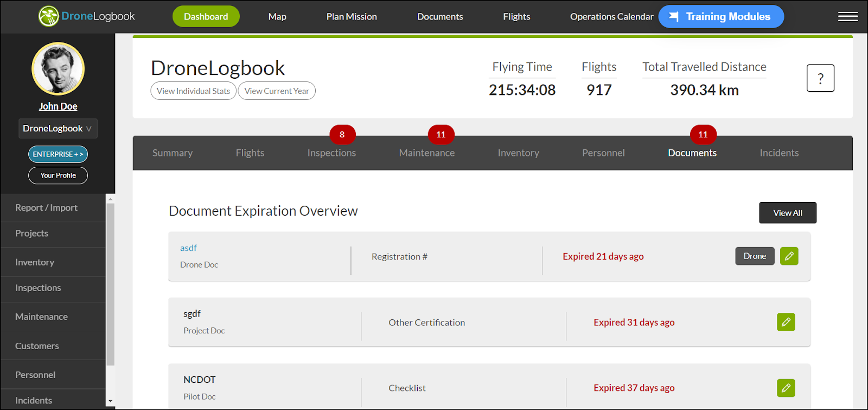Open the Operations Calendar
Viewport: 868px width, 410px height.
(x=611, y=17)
